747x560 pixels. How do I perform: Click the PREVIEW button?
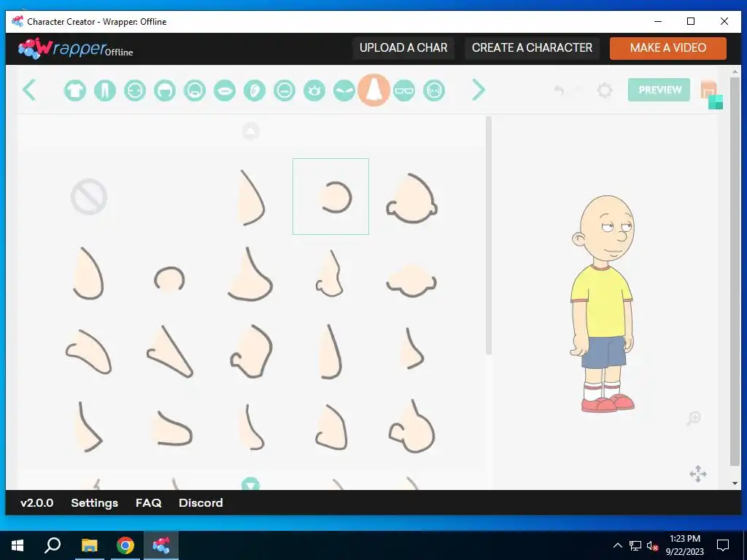click(659, 90)
